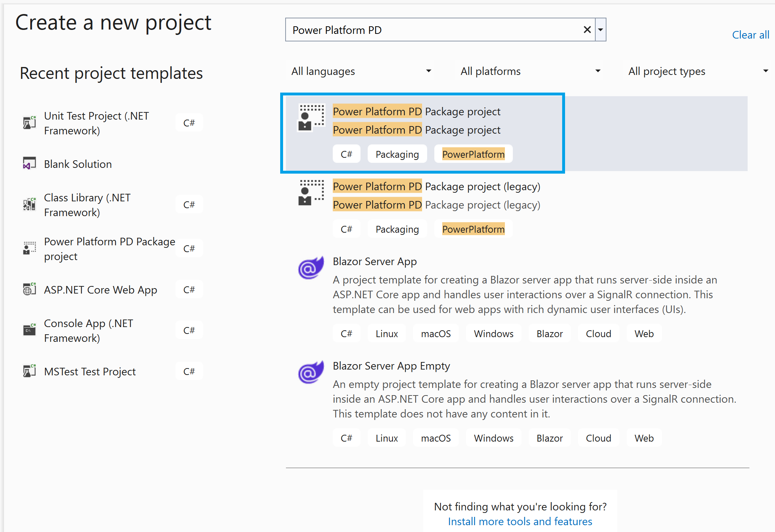Choose recent Power Platform PD Package project

click(x=109, y=249)
